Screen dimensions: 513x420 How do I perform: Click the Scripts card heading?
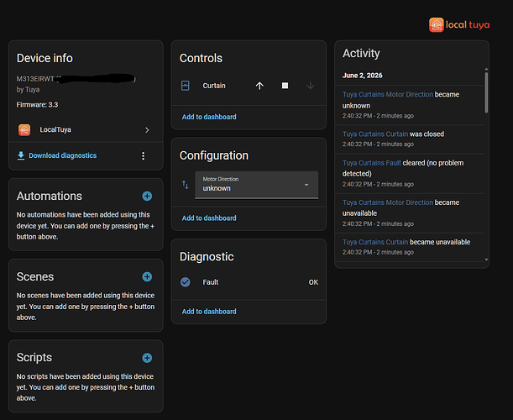point(34,358)
